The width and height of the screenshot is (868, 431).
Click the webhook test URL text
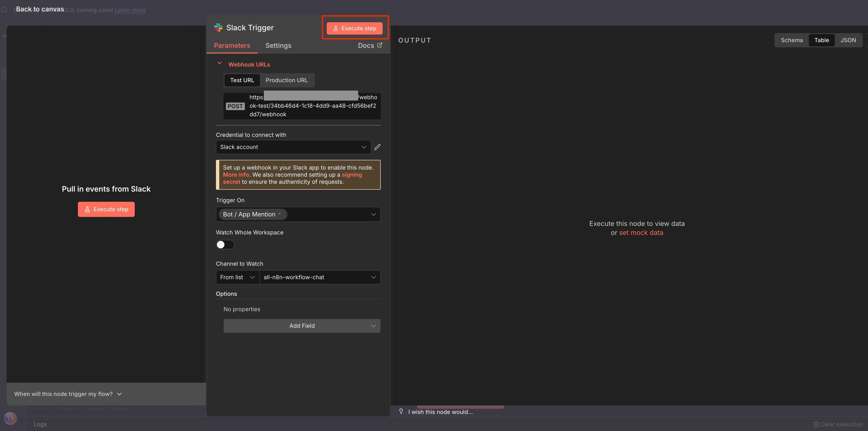pyautogui.click(x=312, y=106)
